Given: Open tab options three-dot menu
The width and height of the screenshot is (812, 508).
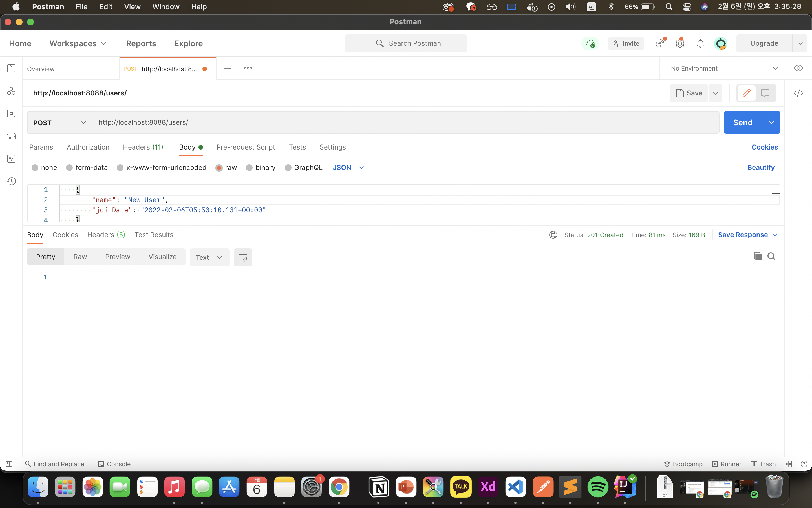Looking at the screenshot, I should coord(248,69).
